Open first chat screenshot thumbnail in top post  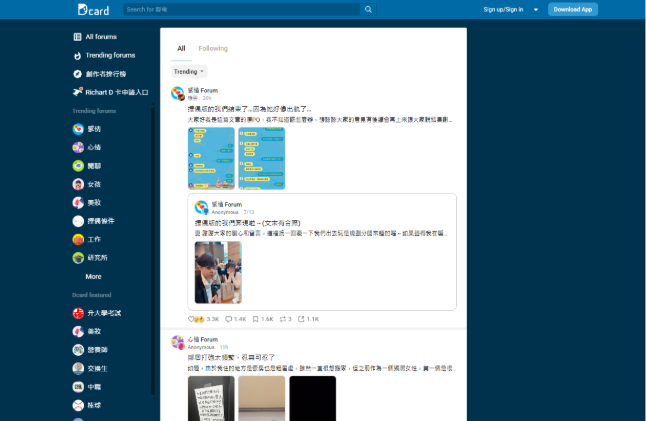click(x=210, y=158)
